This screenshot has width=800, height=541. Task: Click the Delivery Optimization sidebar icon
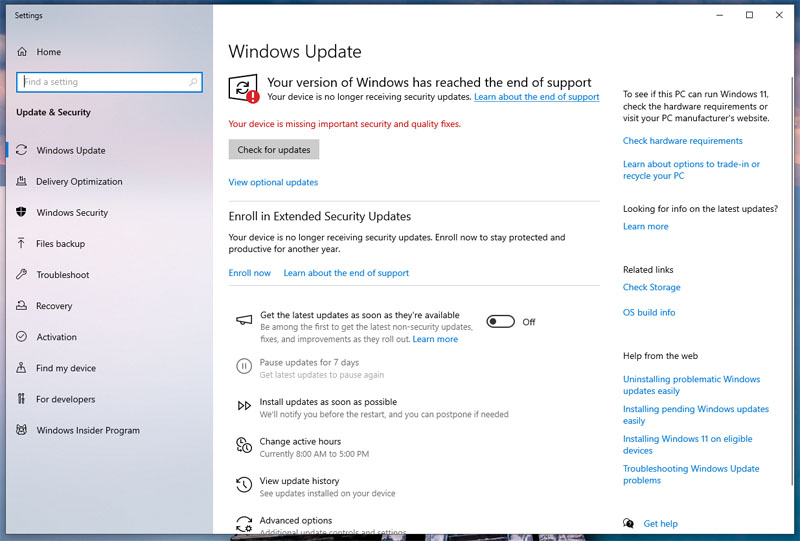tap(21, 181)
